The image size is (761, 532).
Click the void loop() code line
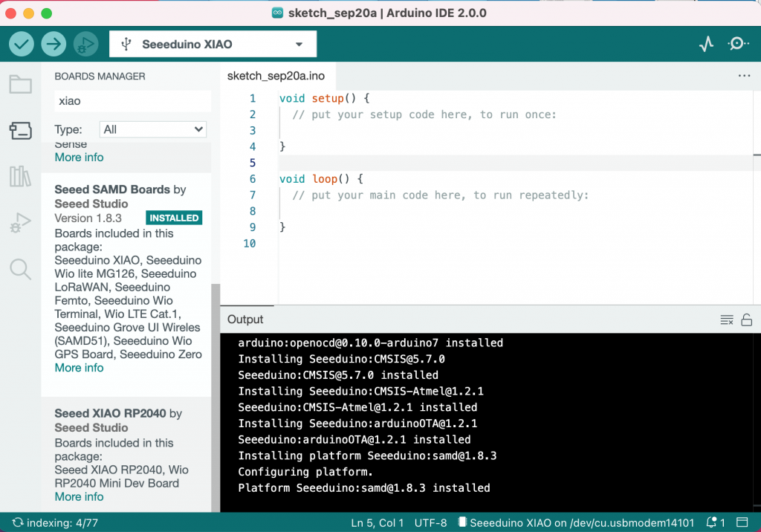point(321,178)
